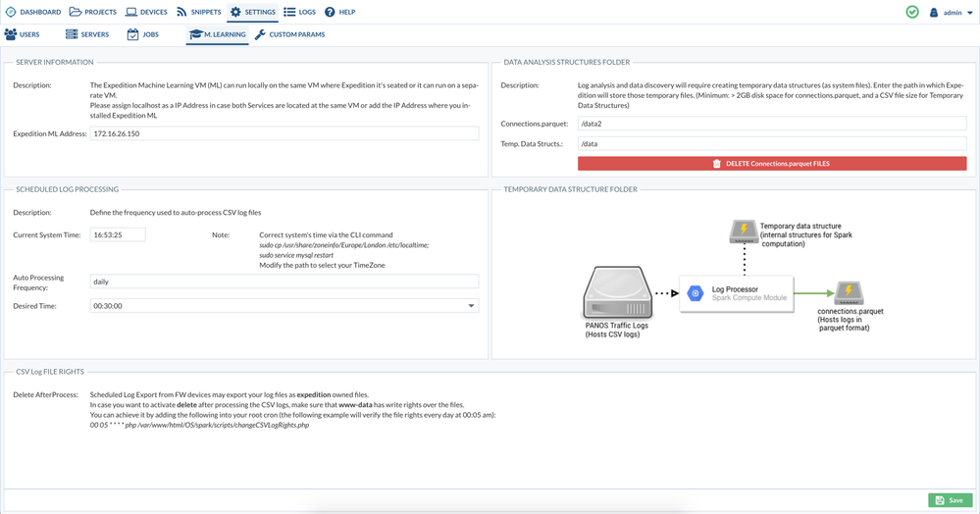Click the Log Processor module icon

(x=696, y=292)
